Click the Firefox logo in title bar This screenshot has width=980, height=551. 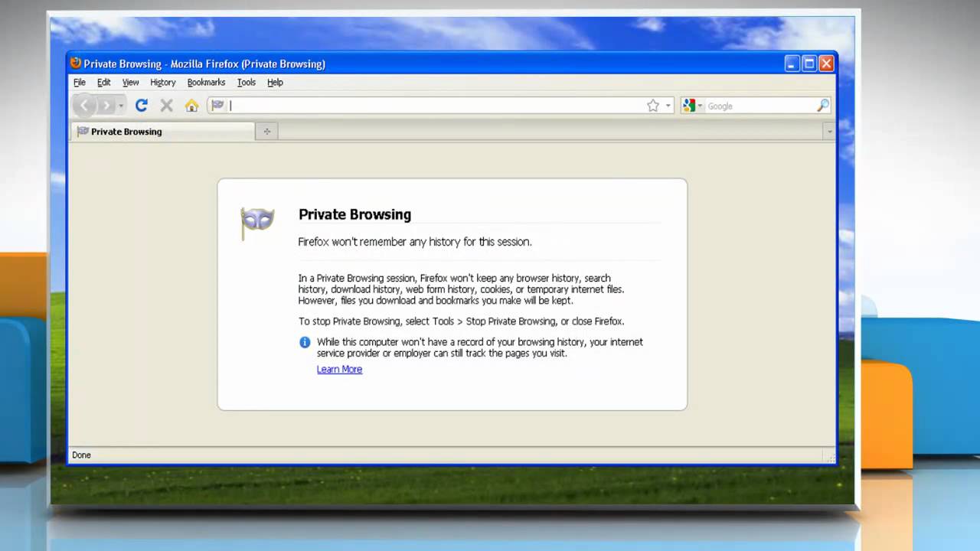[x=75, y=64]
